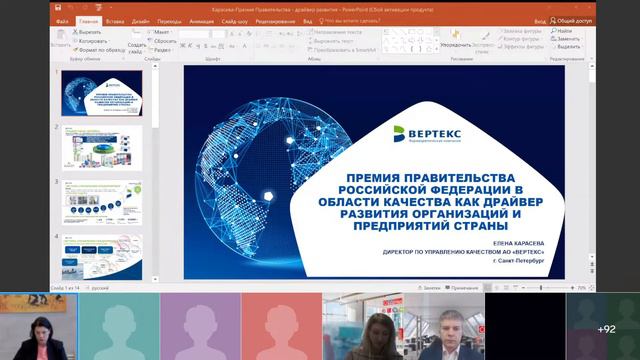Open the Раздел section dropdown
The height and width of the screenshot is (360, 640).
click(160, 50)
